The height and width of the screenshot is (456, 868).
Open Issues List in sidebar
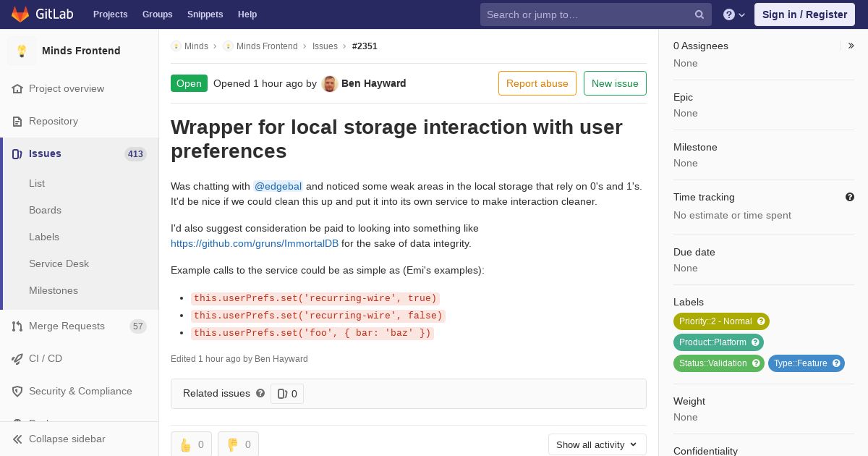tap(37, 183)
